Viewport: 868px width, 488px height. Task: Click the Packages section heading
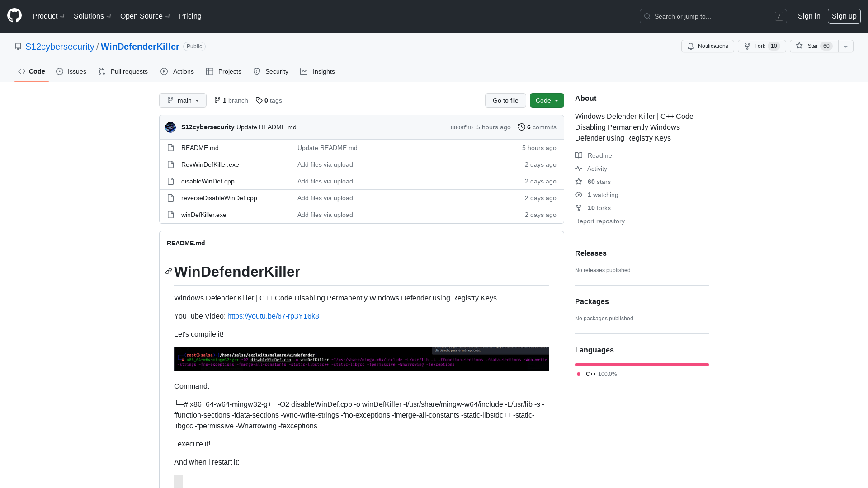pyautogui.click(x=592, y=301)
